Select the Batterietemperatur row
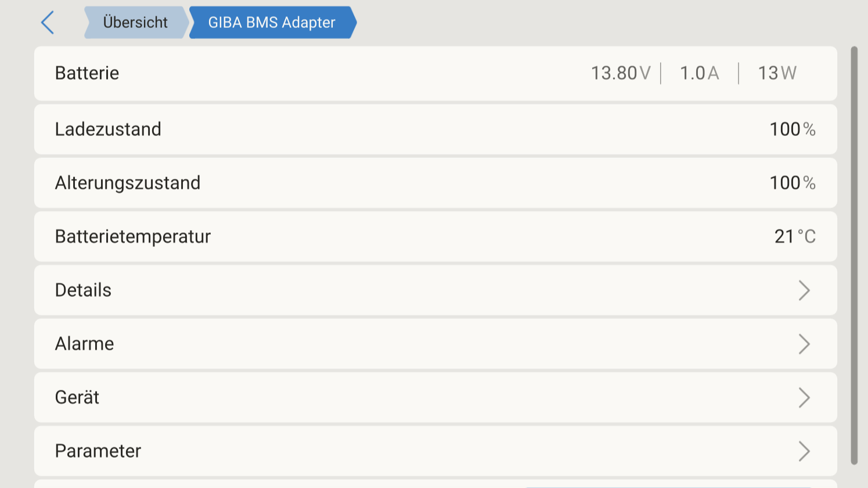This screenshot has width=868, height=488. pyautogui.click(x=435, y=236)
